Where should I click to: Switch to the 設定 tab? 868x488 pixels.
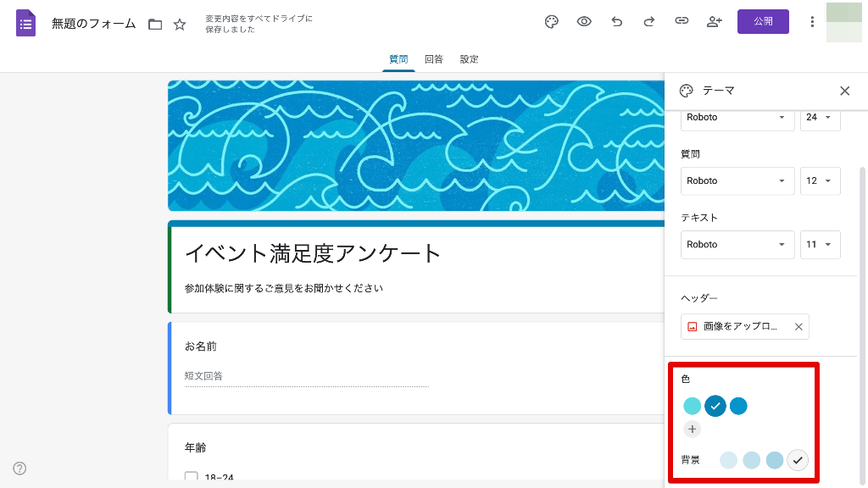470,59
